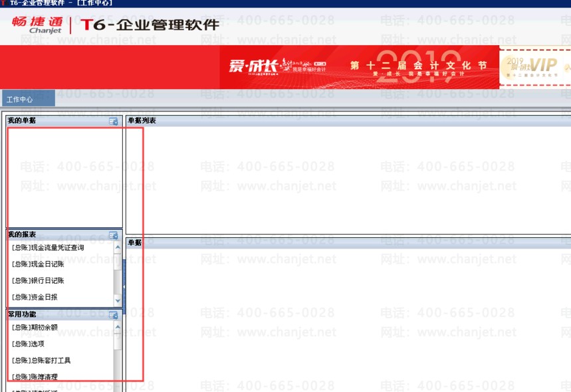Viewport: 571px width, 392px height.
Task: Click the T6 app icon in title bar
Action: (x=4, y=3)
